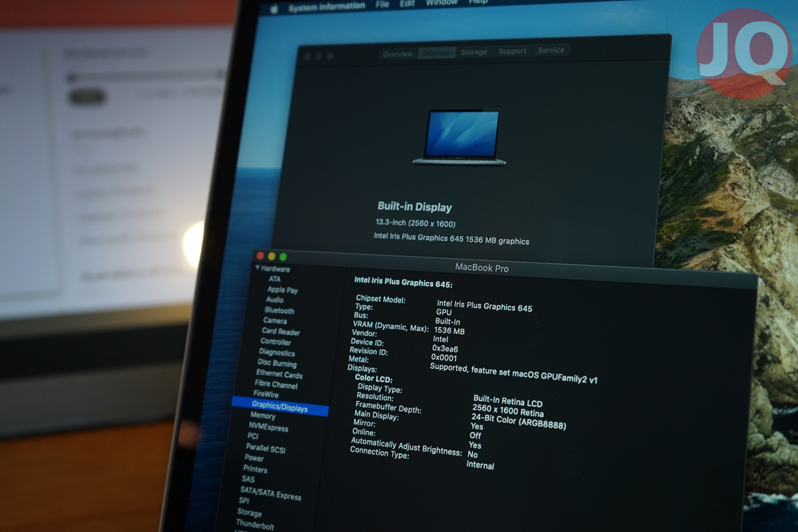
Task: Zoom the MacBook Pro window with green button
Action: 283,257
